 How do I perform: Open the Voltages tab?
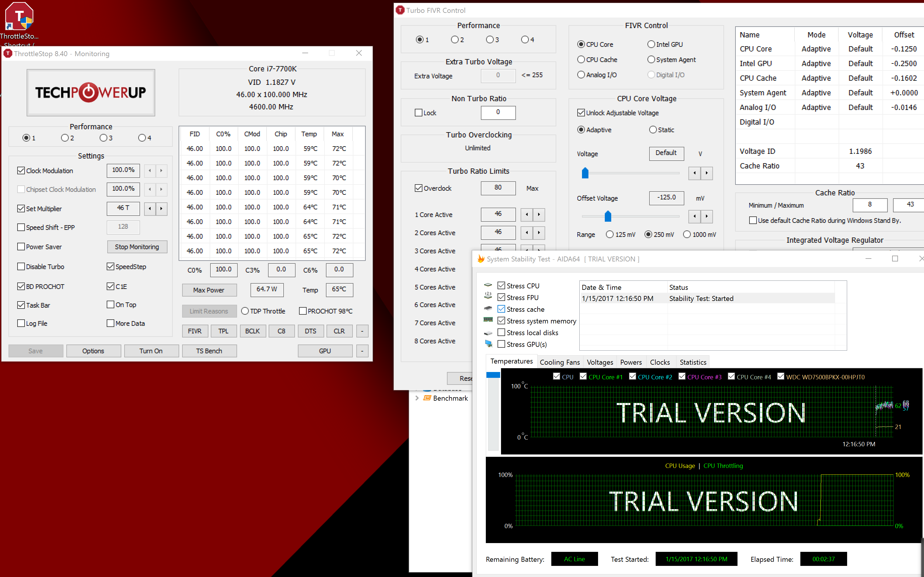(x=600, y=362)
